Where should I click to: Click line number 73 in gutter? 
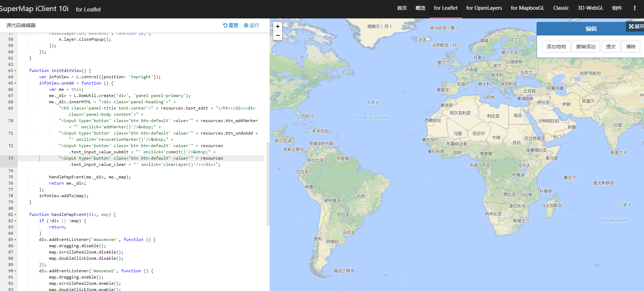[11, 158]
